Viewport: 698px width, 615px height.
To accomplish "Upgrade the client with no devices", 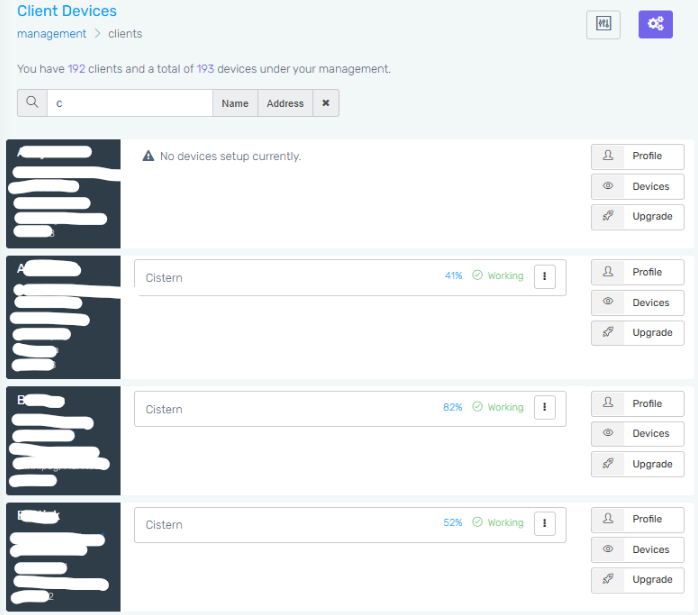I will [x=637, y=217].
